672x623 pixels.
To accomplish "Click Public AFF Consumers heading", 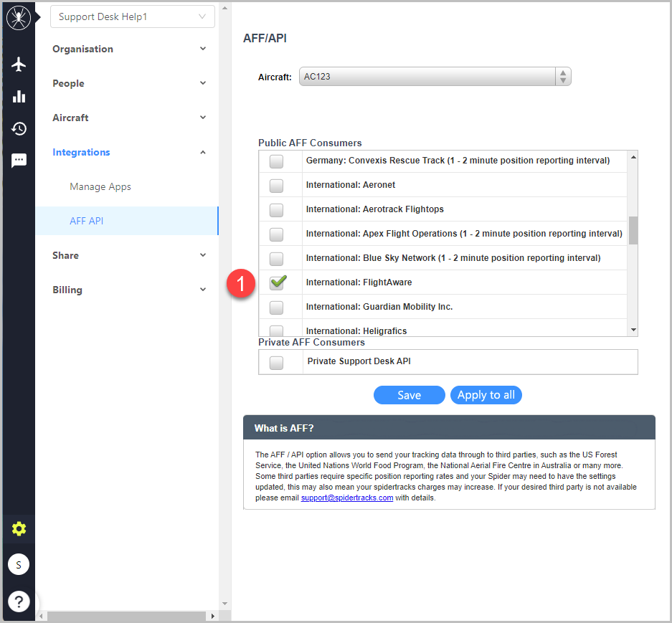I will [x=310, y=143].
